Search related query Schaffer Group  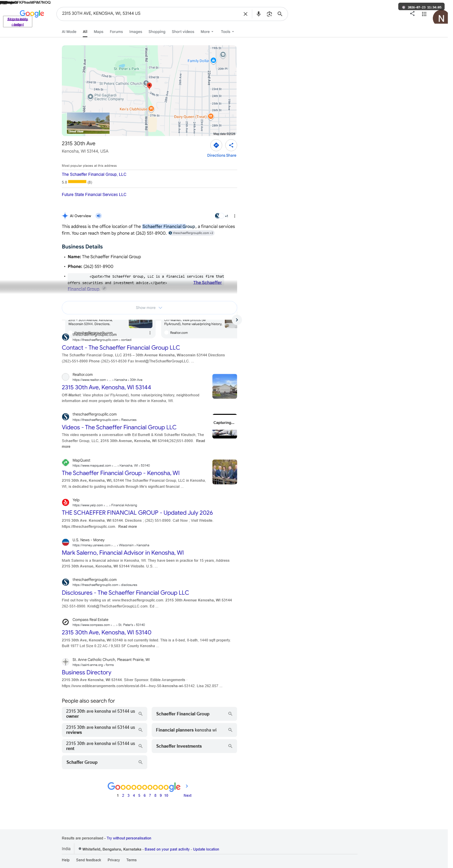click(x=105, y=762)
